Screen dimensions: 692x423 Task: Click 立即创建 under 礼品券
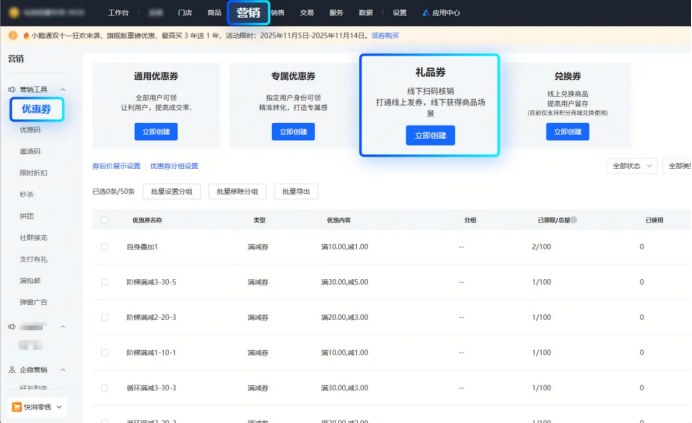[x=430, y=136]
